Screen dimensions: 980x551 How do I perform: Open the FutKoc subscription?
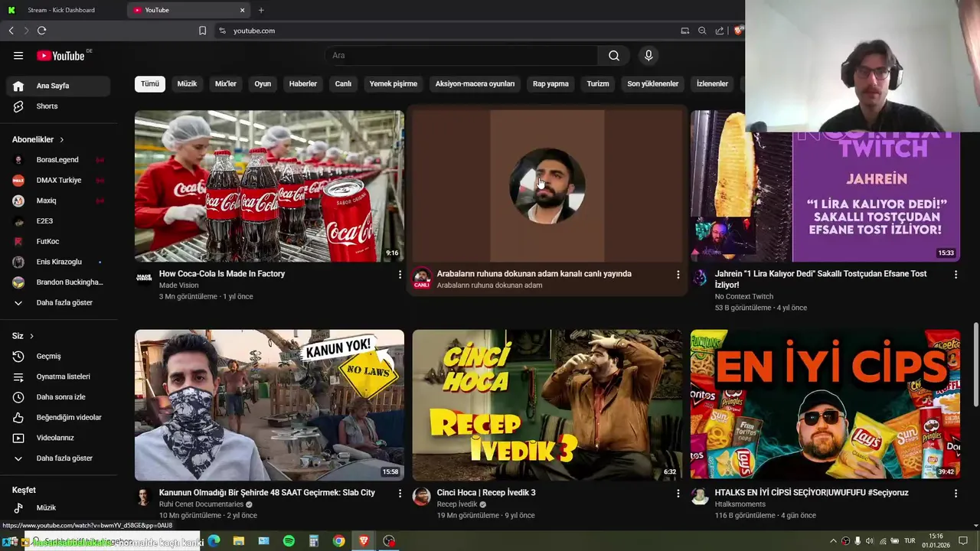(58, 241)
